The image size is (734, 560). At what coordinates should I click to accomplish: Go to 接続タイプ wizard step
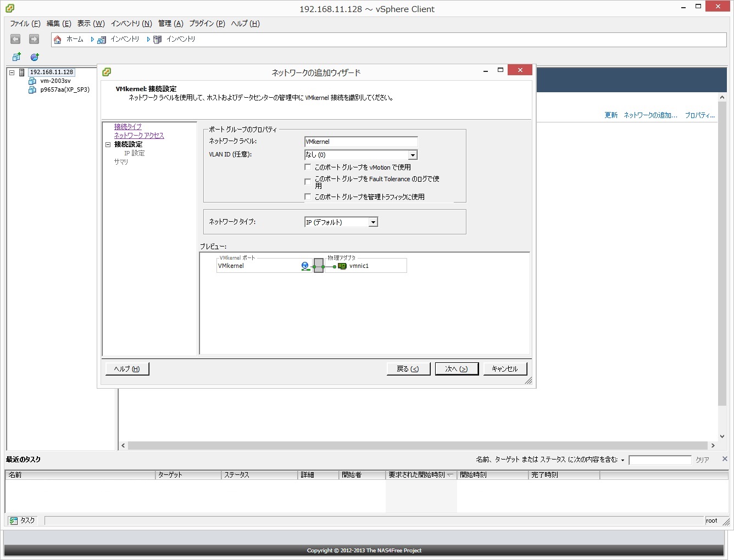point(128,127)
